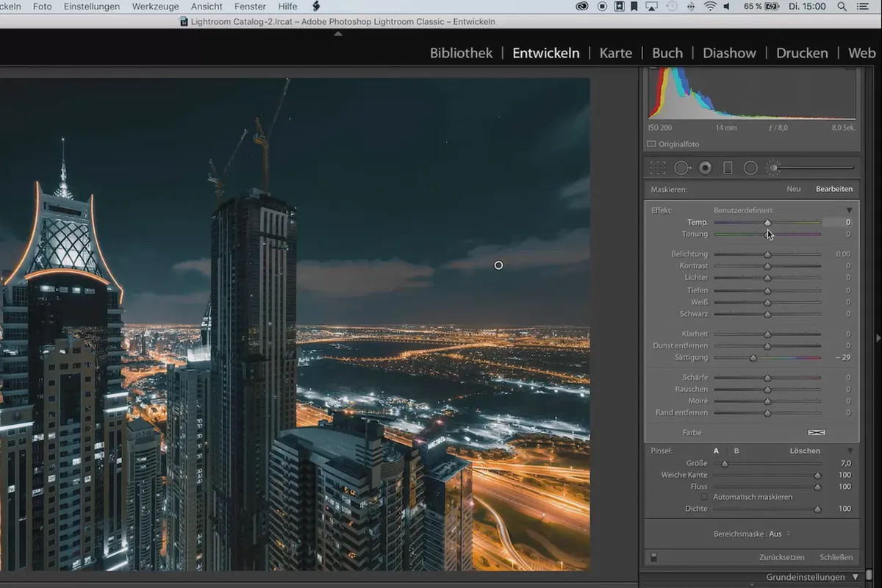The image size is (882, 588).
Task: Enable the Originalfoto checkbox
Action: click(x=652, y=144)
